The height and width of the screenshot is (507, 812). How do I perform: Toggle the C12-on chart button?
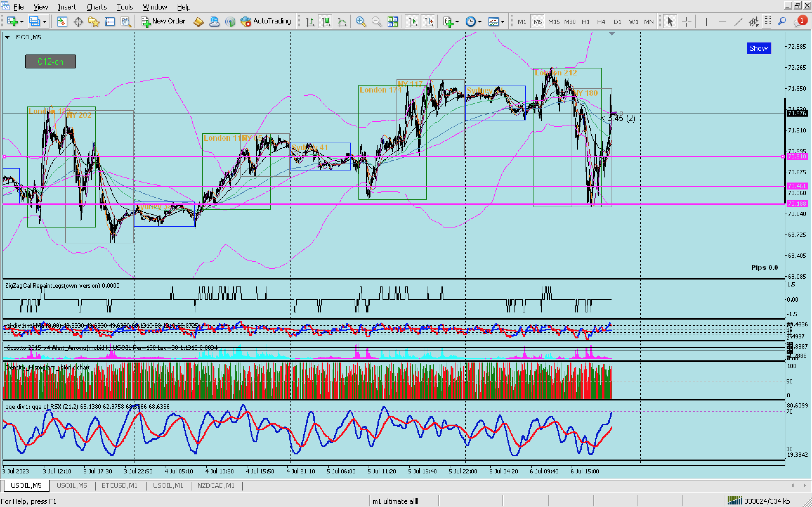tap(51, 62)
